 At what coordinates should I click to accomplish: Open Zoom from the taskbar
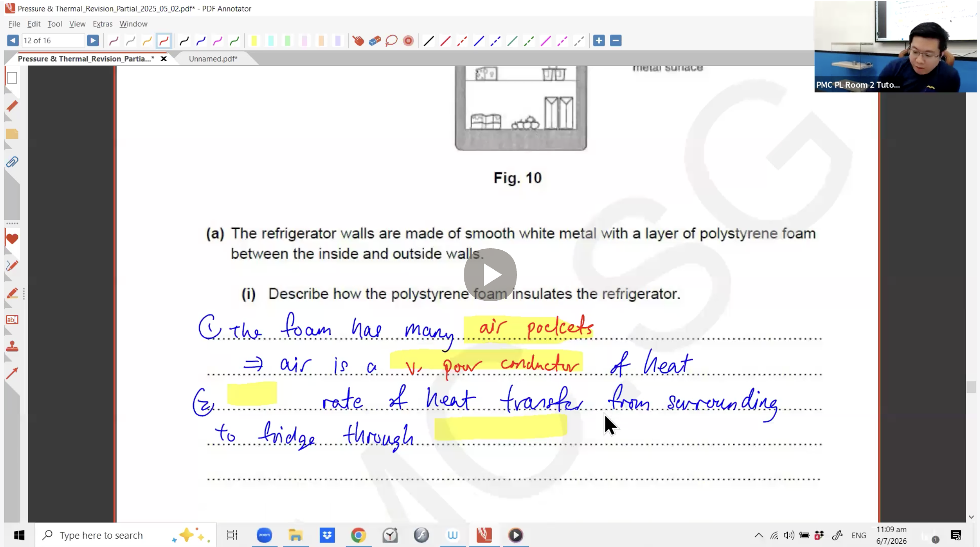coord(264,535)
